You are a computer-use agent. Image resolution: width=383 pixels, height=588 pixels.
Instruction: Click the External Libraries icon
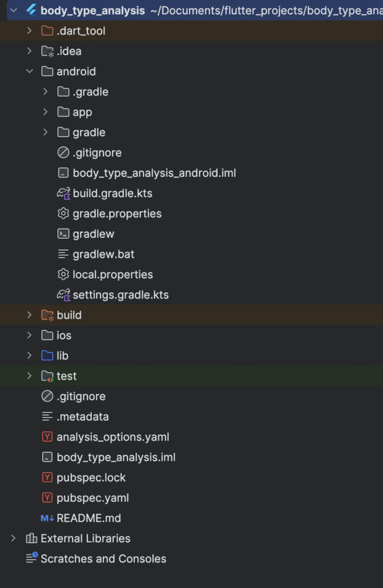32,539
